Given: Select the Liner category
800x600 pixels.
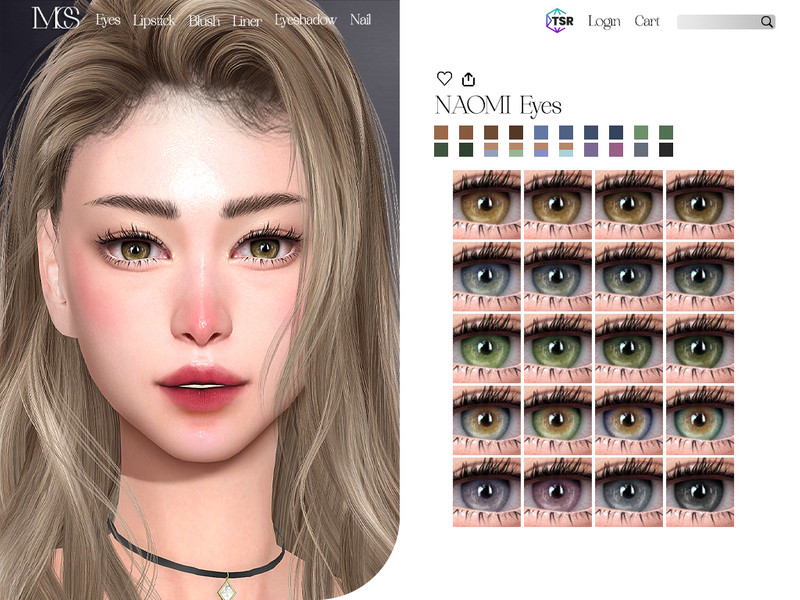Looking at the screenshot, I should pos(246,20).
